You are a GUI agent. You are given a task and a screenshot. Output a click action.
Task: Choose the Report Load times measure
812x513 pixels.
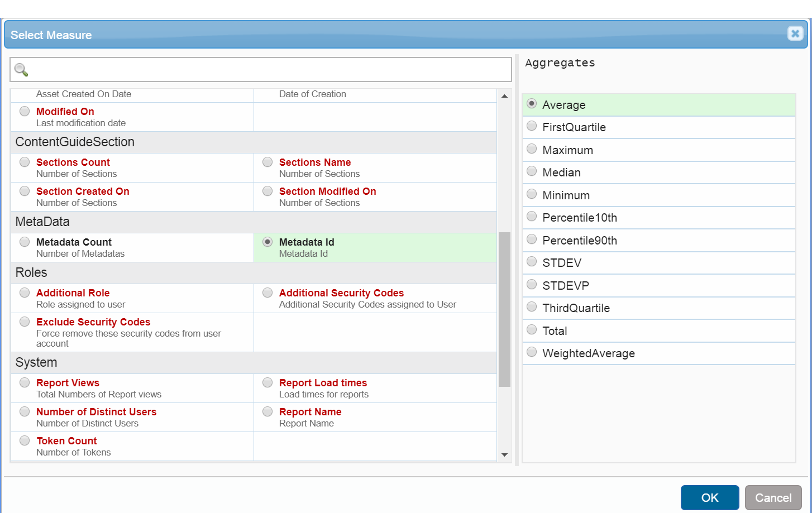click(268, 382)
